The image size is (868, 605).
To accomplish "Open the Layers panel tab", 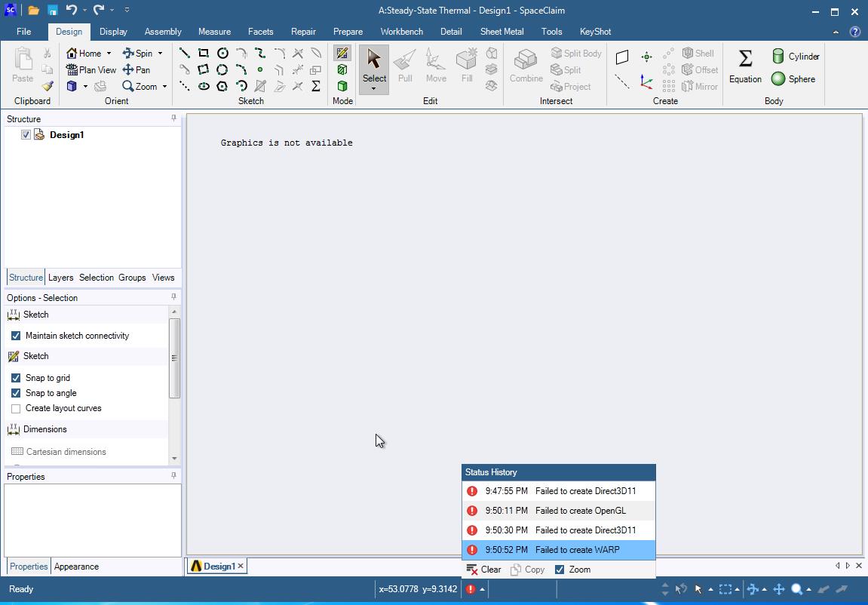I will (60, 278).
